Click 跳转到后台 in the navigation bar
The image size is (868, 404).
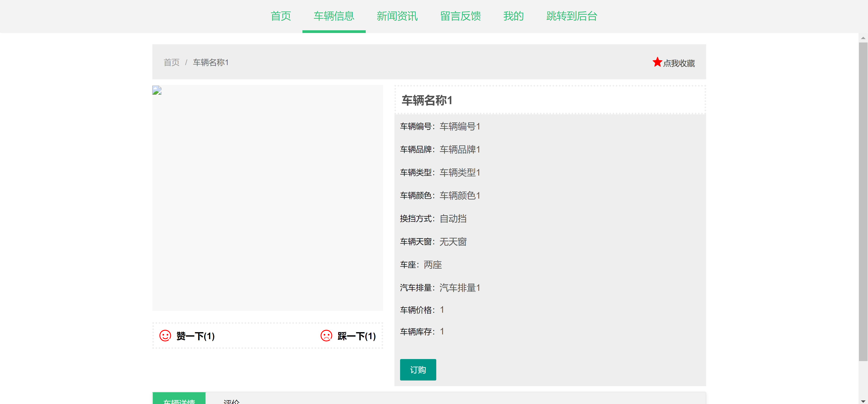click(x=571, y=16)
